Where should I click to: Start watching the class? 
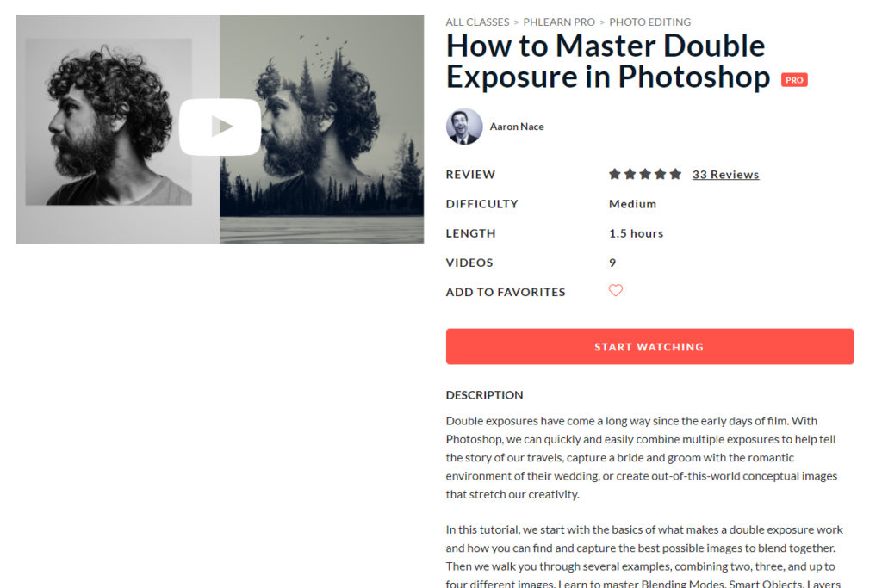click(649, 347)
